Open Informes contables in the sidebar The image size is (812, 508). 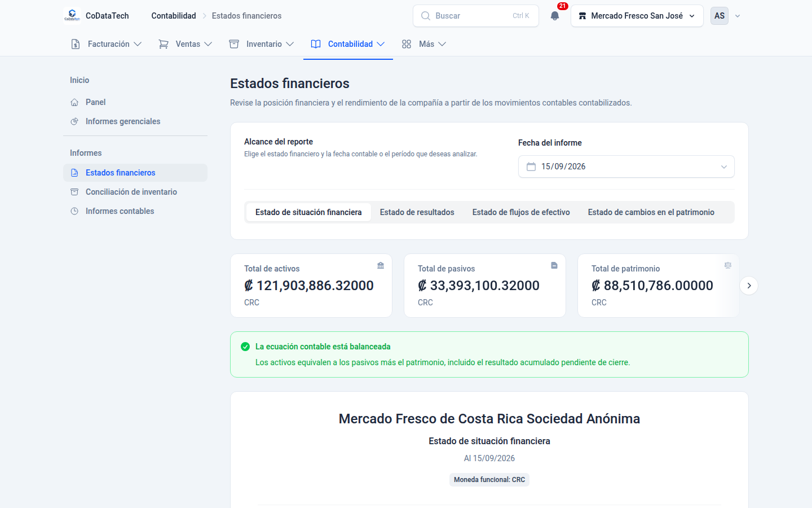pyautogui.click(x=135, y=211)
